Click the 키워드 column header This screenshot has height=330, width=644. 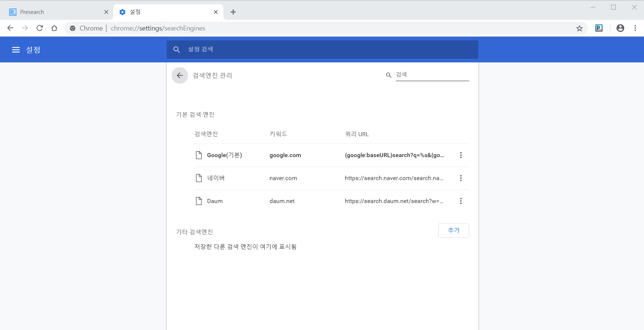[x=278, y=134]
